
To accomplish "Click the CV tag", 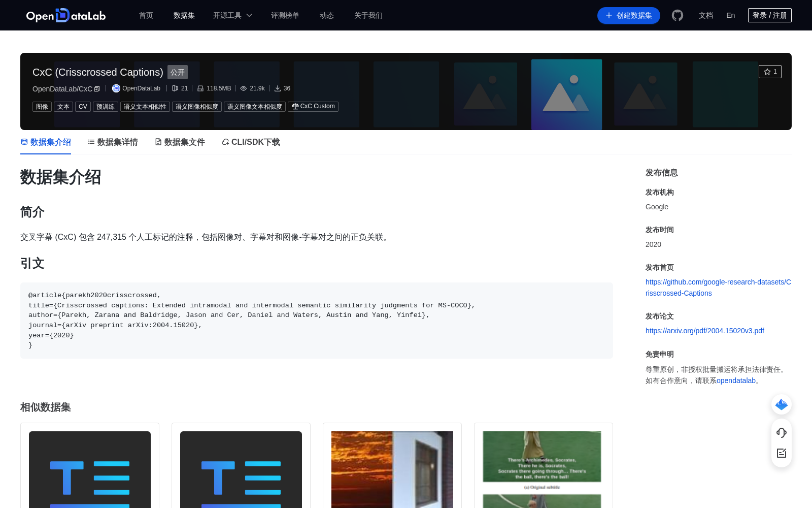I will tap(83, 107).
